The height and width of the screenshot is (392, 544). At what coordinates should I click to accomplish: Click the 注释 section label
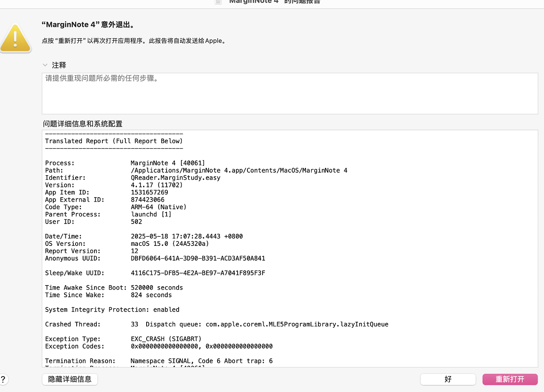[x=59, y=65]
